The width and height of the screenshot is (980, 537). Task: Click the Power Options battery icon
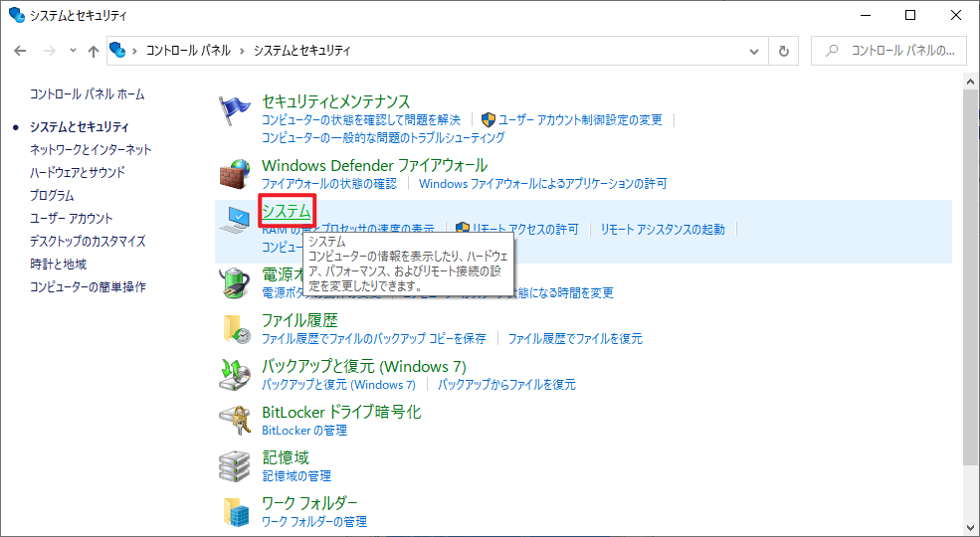[x=235, y=282]
